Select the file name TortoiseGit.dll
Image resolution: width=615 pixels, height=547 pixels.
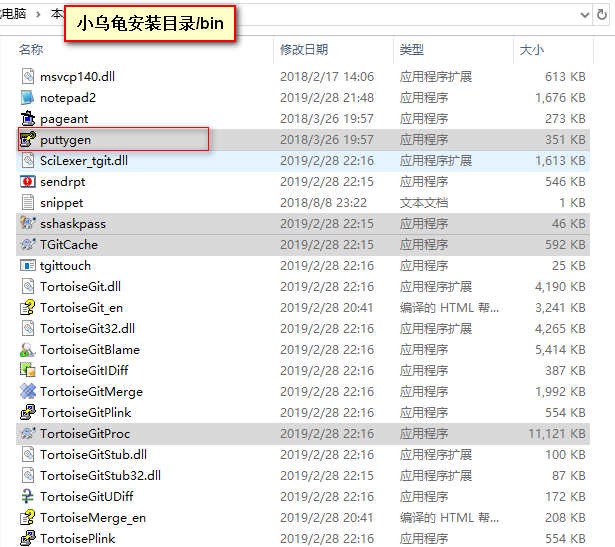tap(80, 287)
